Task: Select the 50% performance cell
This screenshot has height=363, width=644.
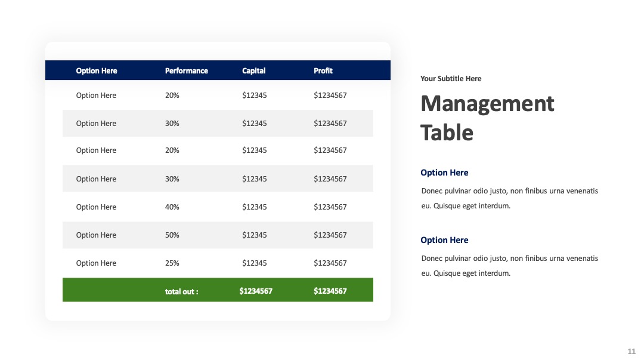Action: coord(172,235)
